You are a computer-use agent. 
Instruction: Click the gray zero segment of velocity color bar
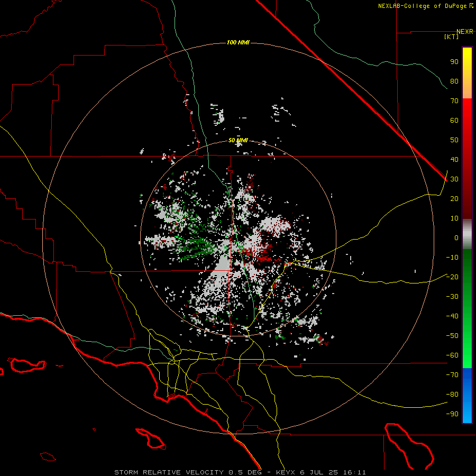467,234
